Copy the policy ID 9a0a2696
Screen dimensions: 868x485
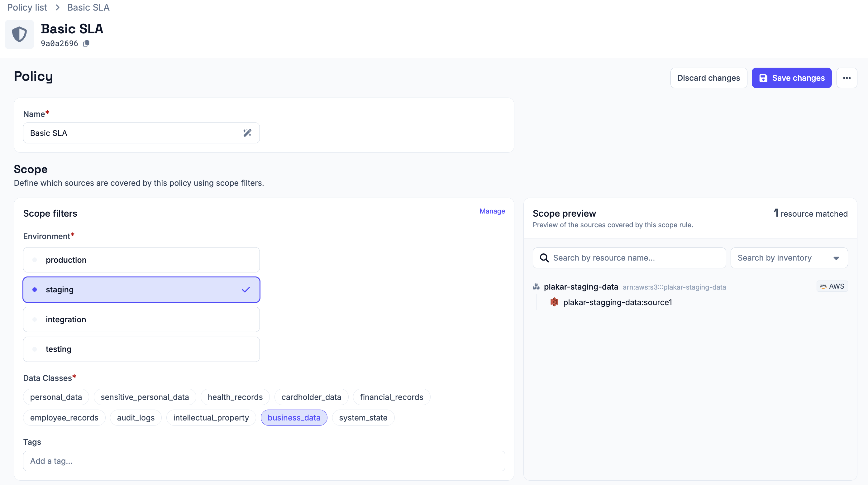click(x=86, y=43)
